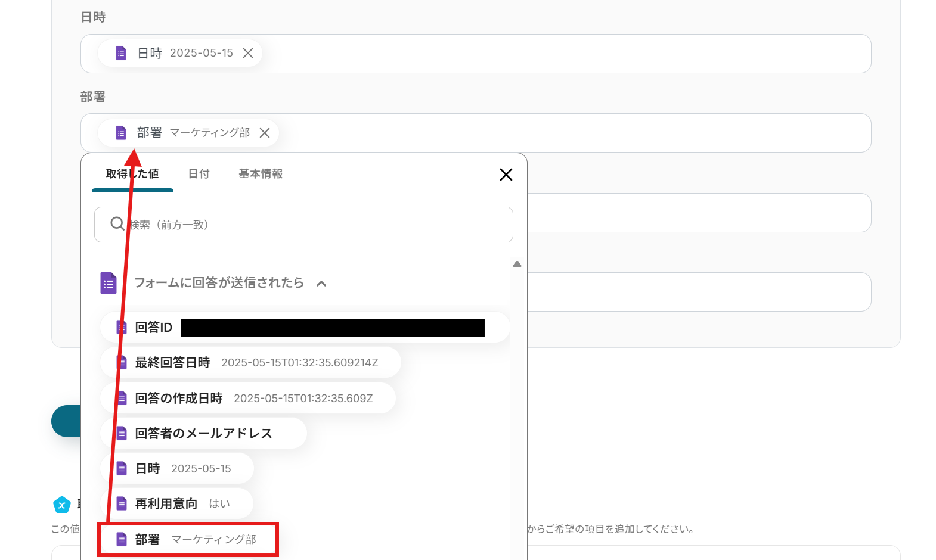Switch to the 取得した値 tab
This screenshot has height=560, width=936.
pos(132,174)
